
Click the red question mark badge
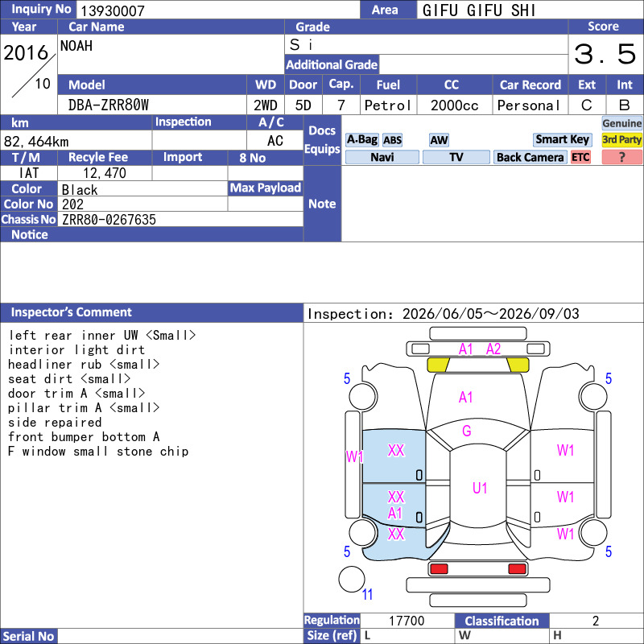tap(621, 157)
